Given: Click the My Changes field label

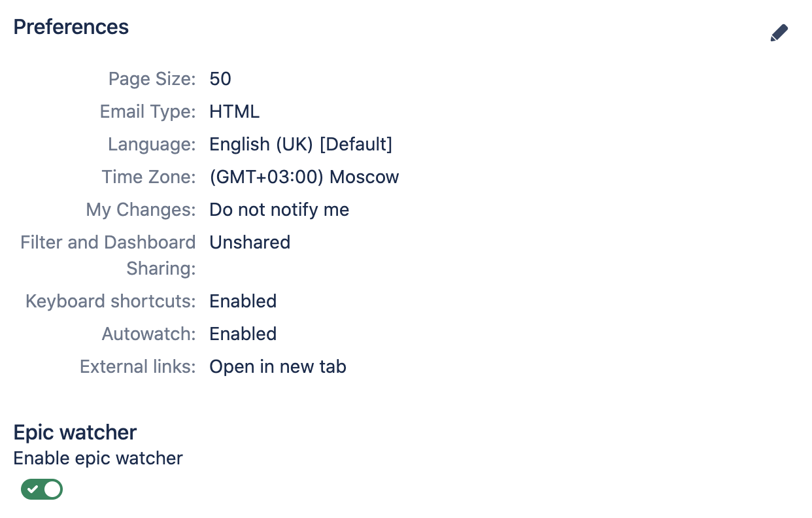Looking at the screenshot, I should [141, 210].
